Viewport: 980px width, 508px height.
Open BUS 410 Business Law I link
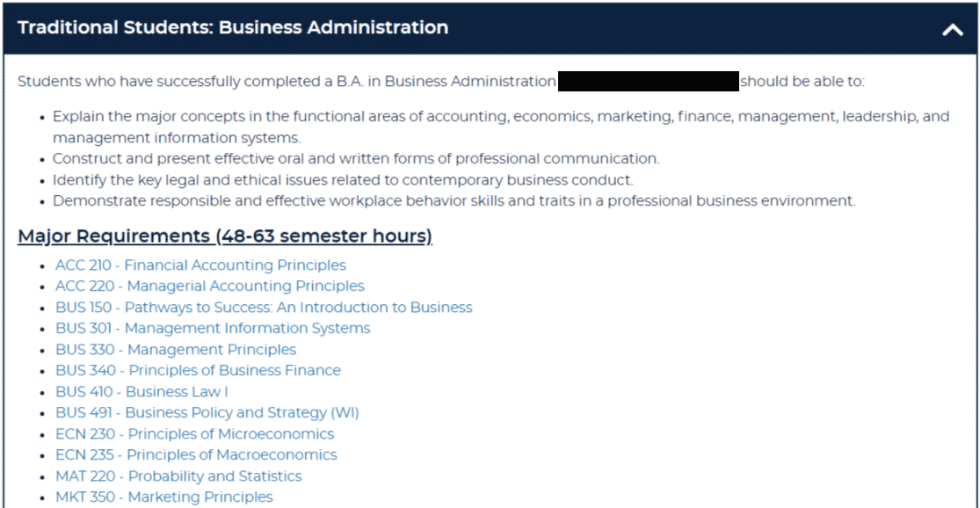[x=142, y=392]
